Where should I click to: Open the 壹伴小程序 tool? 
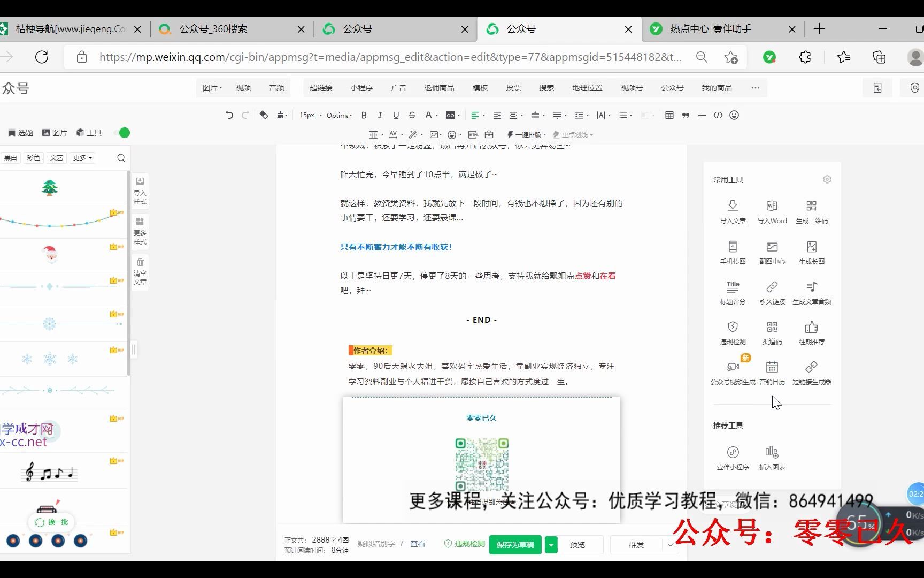[733, 458]
